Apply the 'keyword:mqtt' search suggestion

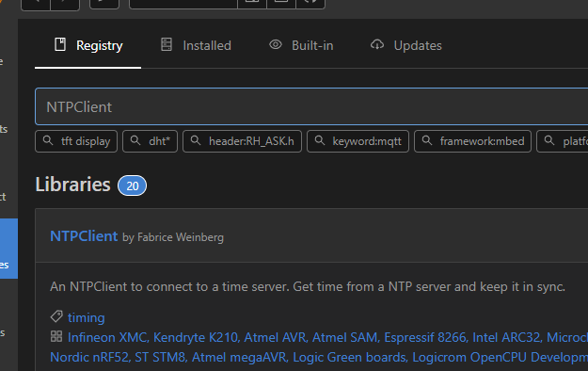tap(358, 141)
